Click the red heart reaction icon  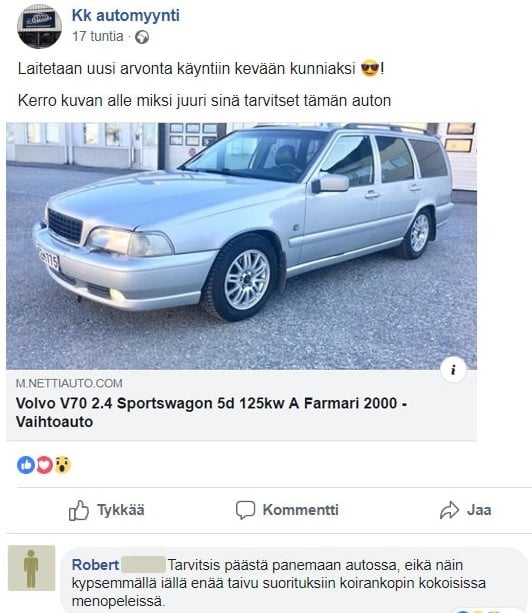coord(44,465)
